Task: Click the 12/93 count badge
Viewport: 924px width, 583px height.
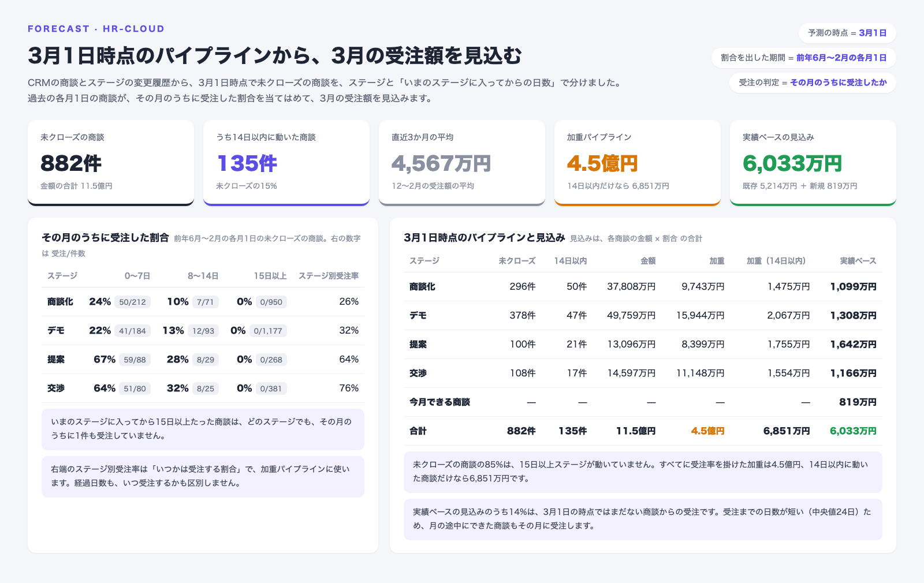Action: [x=203, y=331]
